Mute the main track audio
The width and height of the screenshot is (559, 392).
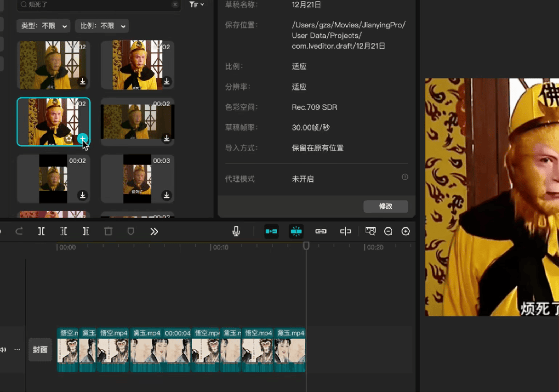click(3, 350)
